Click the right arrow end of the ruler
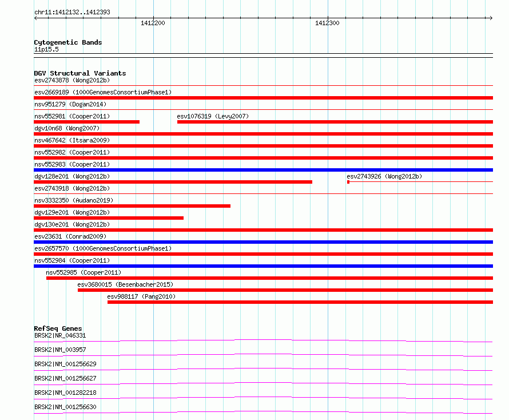The height and width of the screenshot is (420, 509). (491, 18)
